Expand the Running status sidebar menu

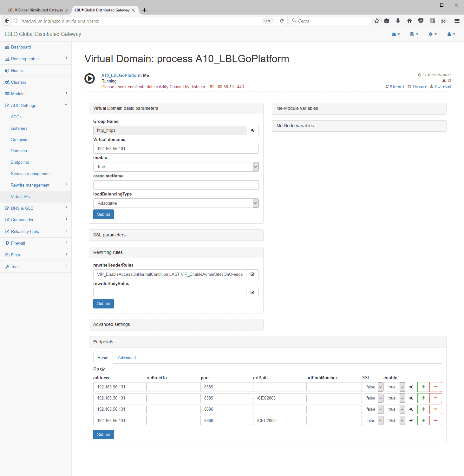36,59
